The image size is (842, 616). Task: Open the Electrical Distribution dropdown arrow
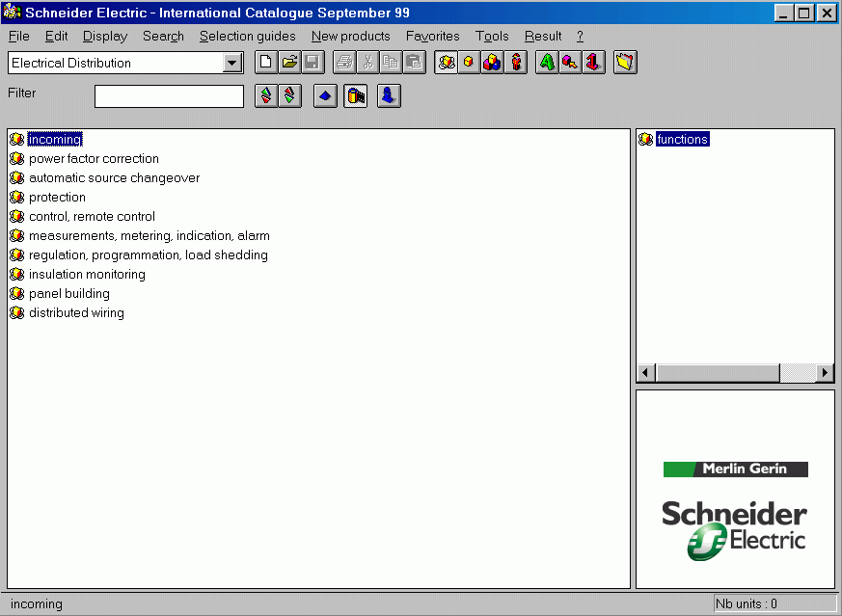232,63
